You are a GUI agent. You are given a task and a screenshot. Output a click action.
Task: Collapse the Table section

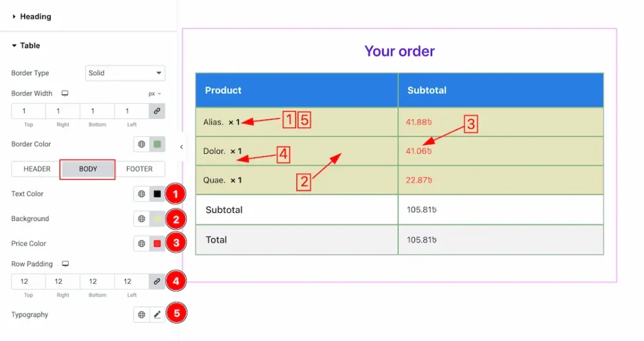30,45
